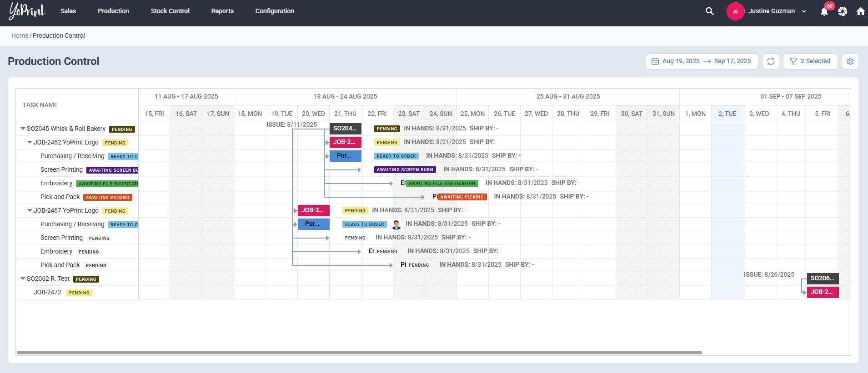Refresh the production schedule
The image size is (868, 373).
[770, 61]
